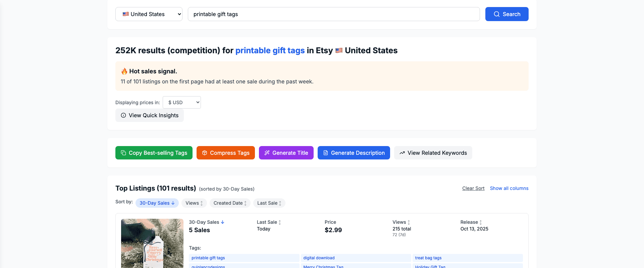The width and height of the screenshot is (644, 268).
Task: Click the info icon in View Quick Insights
Action: (x=123, y=115)
